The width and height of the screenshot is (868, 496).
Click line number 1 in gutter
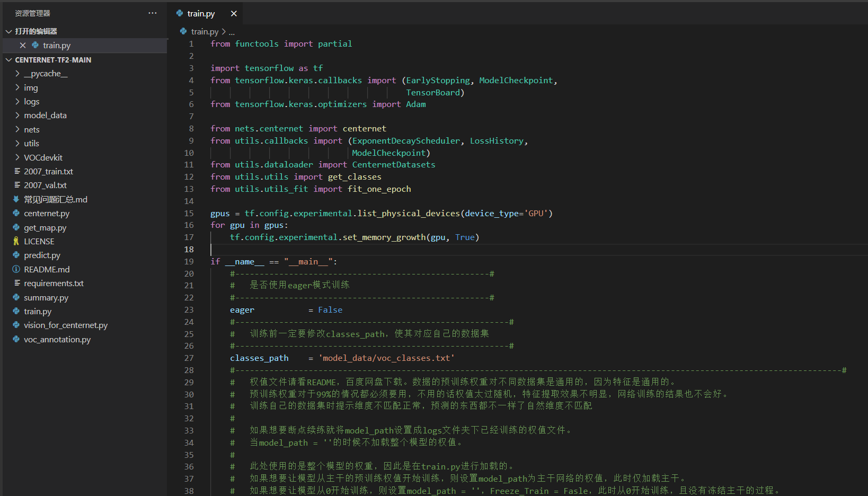[191, 44]
